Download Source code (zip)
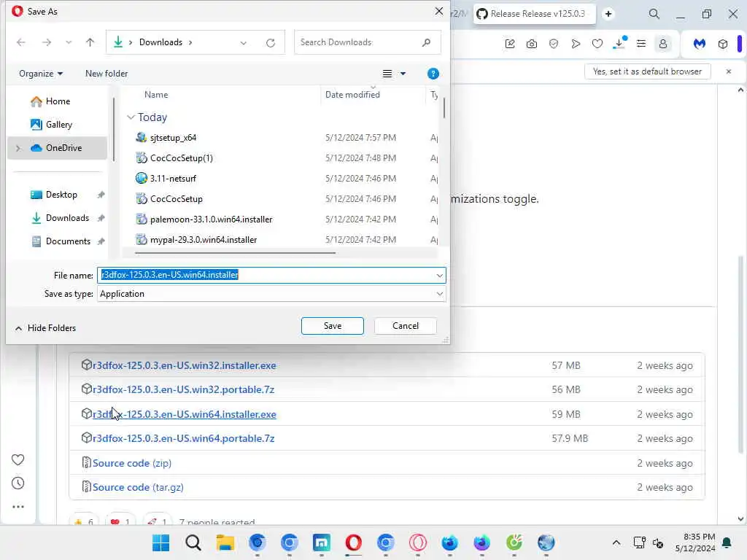Screen dimensions: 747x560 [132, 463]
